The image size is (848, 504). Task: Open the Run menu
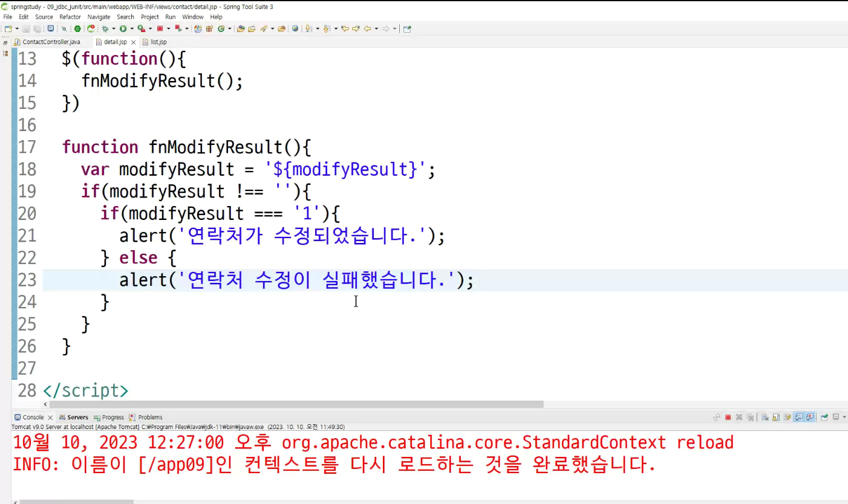pos(171,17)
